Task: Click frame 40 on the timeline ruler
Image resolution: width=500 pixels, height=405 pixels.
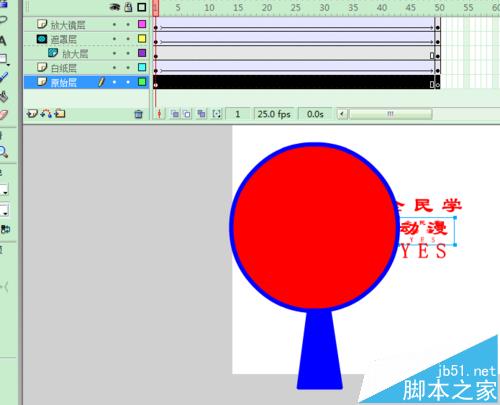Action: pos(382,8)
